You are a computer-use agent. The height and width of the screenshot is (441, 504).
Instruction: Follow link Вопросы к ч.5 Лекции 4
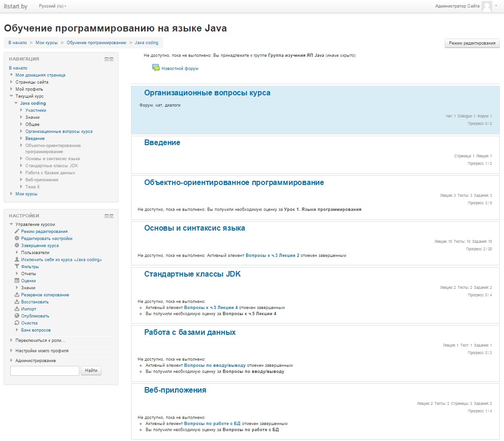point(211,308)
